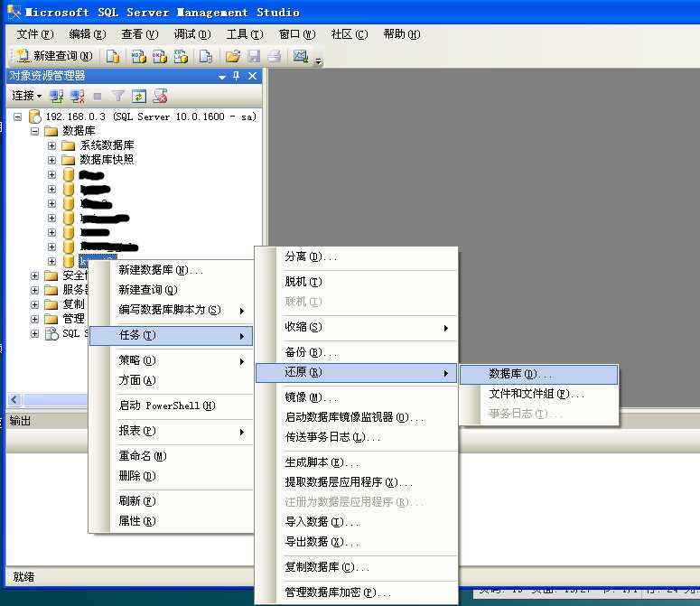The width and height of the screenshot is (700, 606).
Task: Close the 对象资源管理器 panel
Action: (252, 76)
